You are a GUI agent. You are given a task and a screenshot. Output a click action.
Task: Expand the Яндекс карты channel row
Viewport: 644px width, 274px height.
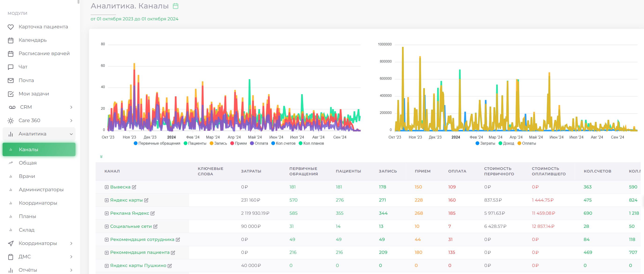pos(107,200)
